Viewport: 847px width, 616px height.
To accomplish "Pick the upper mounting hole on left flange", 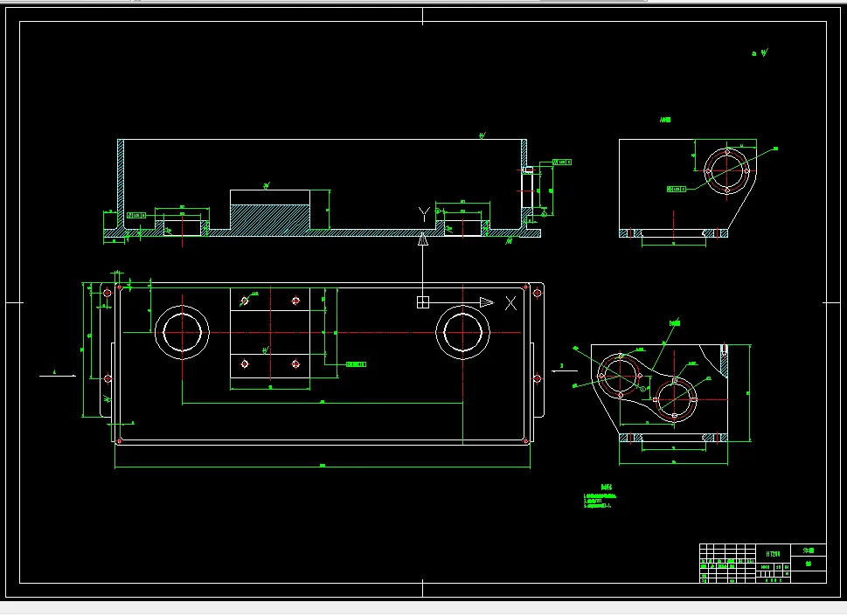I will tap(108, 293).
